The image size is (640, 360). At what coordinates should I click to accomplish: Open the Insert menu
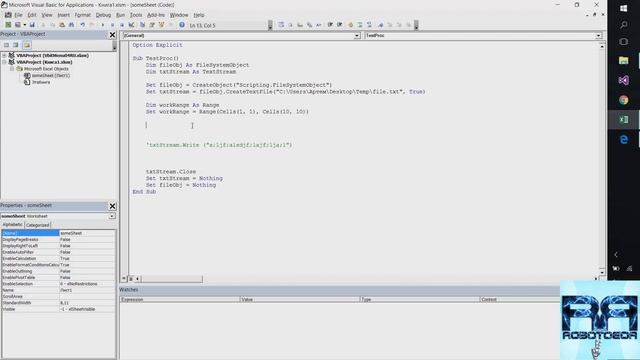click(x=63, y=15)
